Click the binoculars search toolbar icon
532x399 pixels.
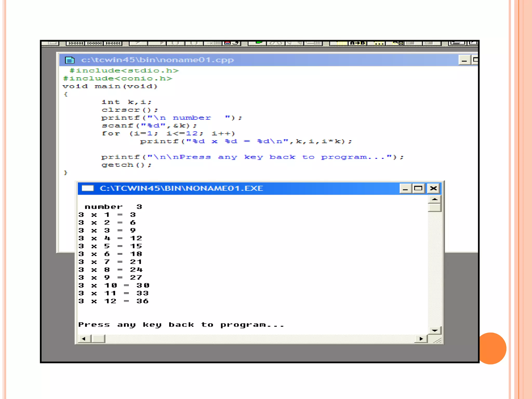click(x=276, y=43)
